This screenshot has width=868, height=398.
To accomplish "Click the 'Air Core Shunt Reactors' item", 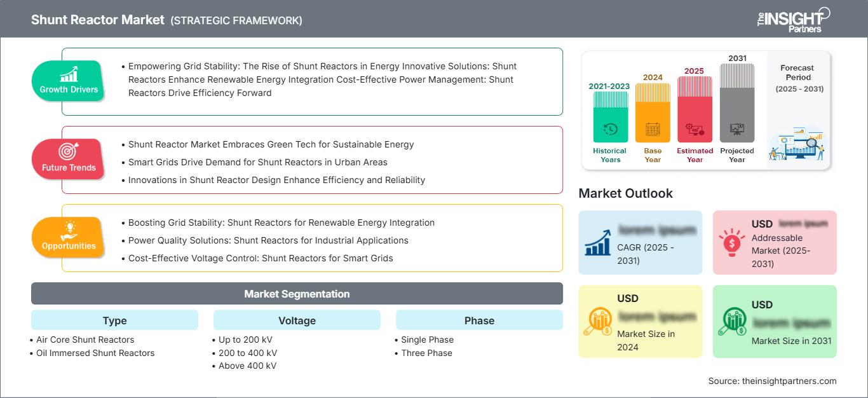I will pyautogui.click(x=85, y=340).
